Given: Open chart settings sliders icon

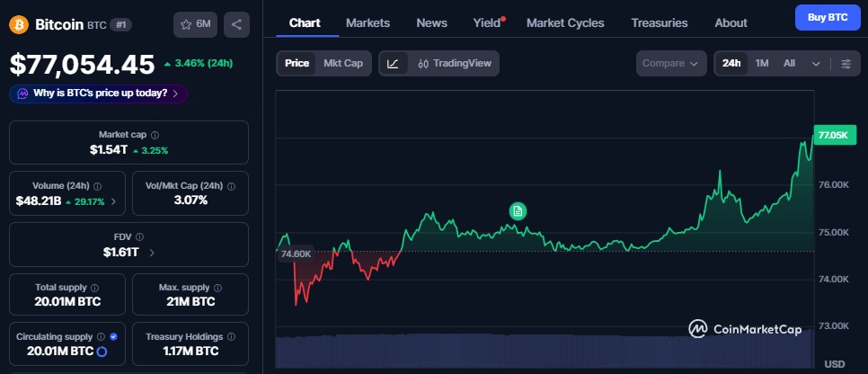Looking at the screenshot, I should (846, 63).
